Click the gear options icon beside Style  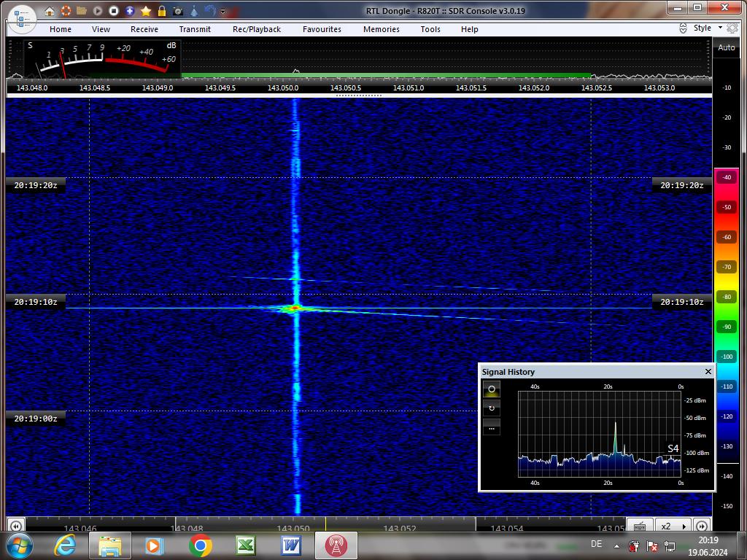click(732, 28)
